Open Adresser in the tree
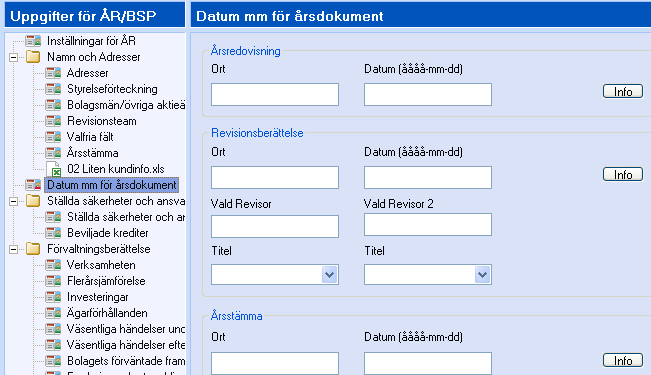 click(88, 73)
